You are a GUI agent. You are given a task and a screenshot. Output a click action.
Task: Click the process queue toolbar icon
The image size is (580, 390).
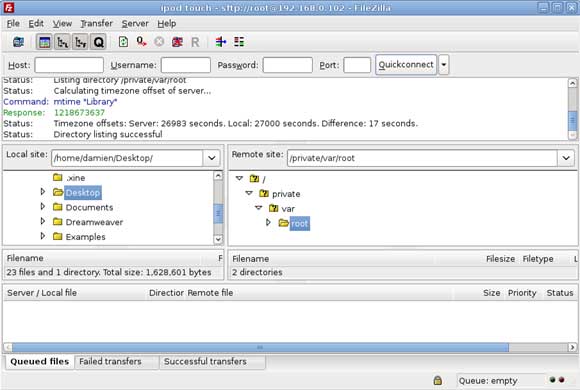tap(141, 42)
